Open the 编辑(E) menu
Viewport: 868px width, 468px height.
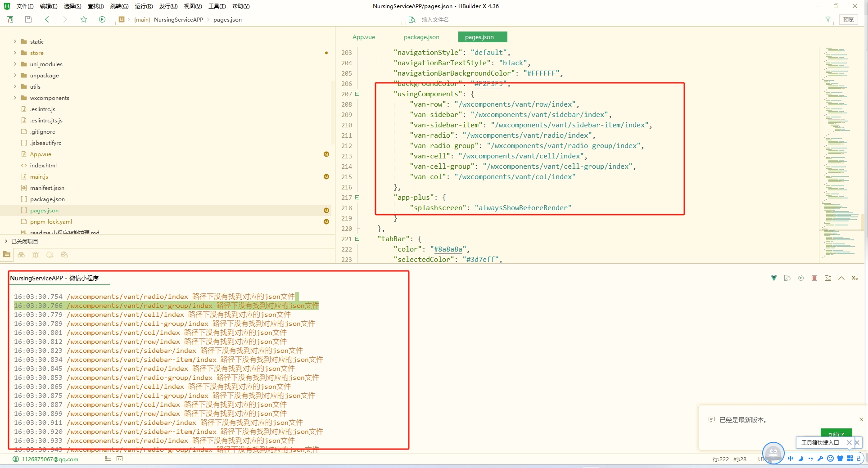click(49, 6)
